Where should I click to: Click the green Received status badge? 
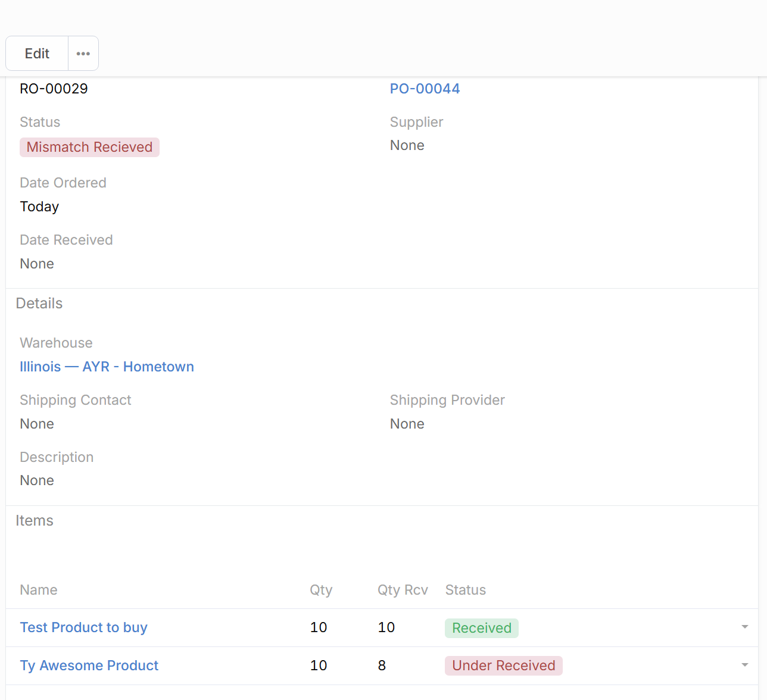point(481,628)
